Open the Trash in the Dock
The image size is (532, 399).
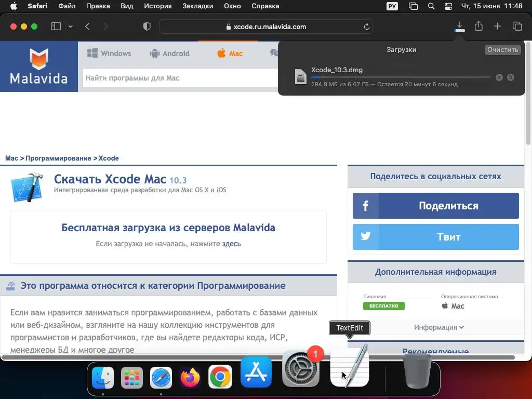[x=417, y=371]
